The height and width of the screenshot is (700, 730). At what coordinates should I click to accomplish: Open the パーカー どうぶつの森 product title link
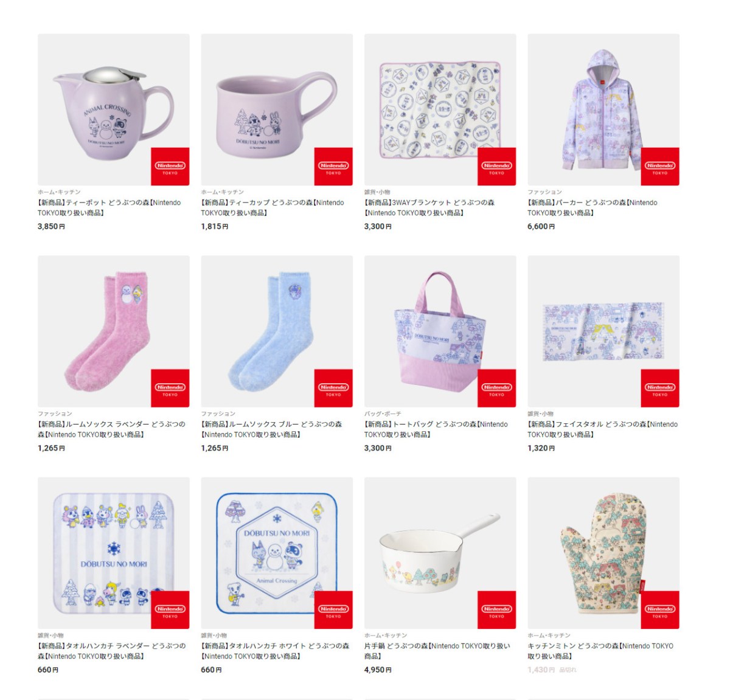pyautogui.click(x=593, y=208)
